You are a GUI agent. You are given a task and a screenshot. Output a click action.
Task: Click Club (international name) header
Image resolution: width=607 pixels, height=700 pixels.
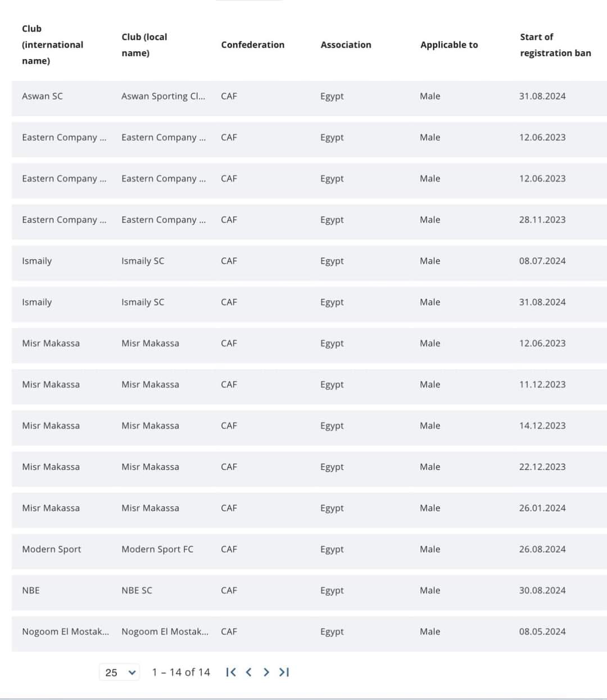52,45
